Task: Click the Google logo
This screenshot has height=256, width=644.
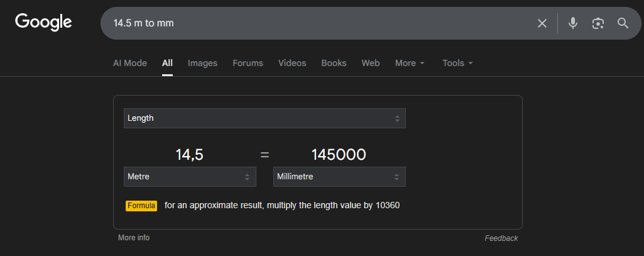Action: (x=43, y=23)
